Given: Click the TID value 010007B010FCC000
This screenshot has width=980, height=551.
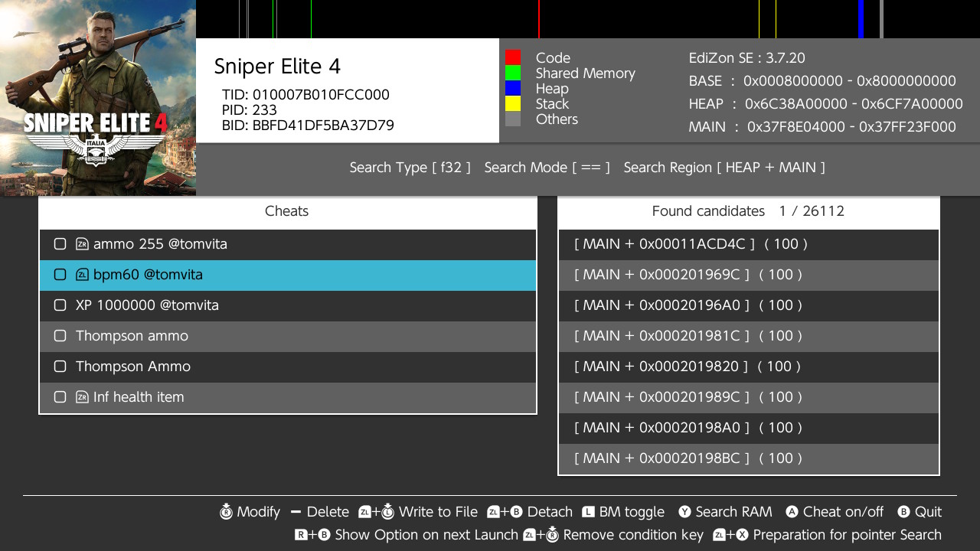Looking at the screenshot, I should pos(321,95).
